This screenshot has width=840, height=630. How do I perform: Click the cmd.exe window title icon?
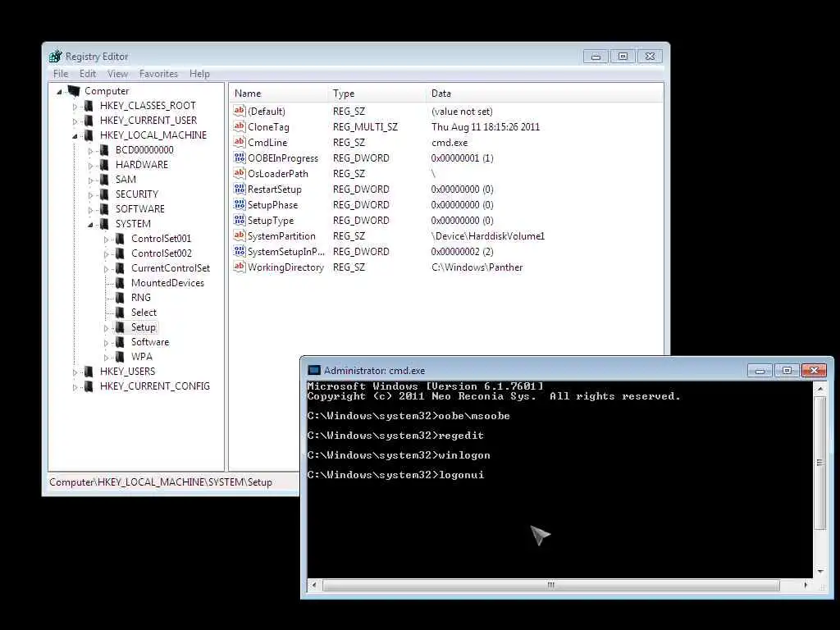point(314,370)
